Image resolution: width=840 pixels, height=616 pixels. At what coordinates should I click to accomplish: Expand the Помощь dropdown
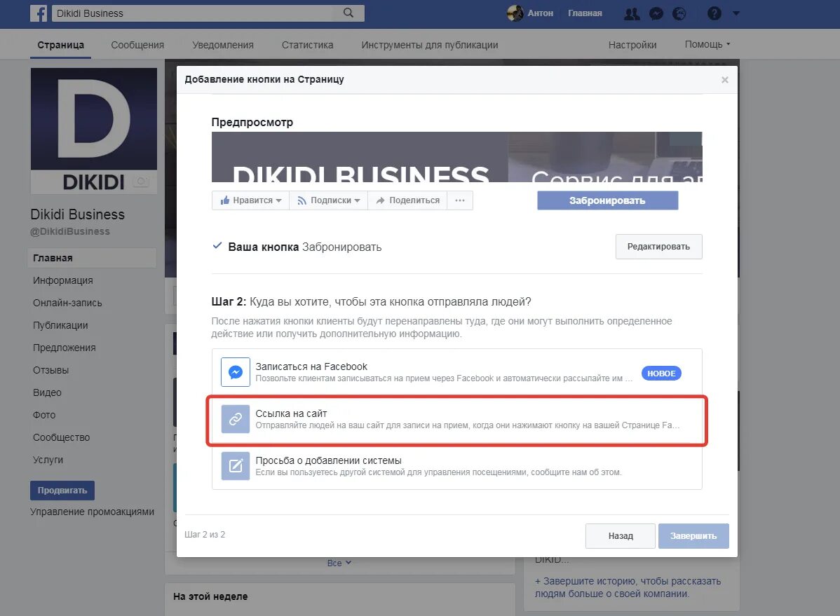click(x=707, y=44)
